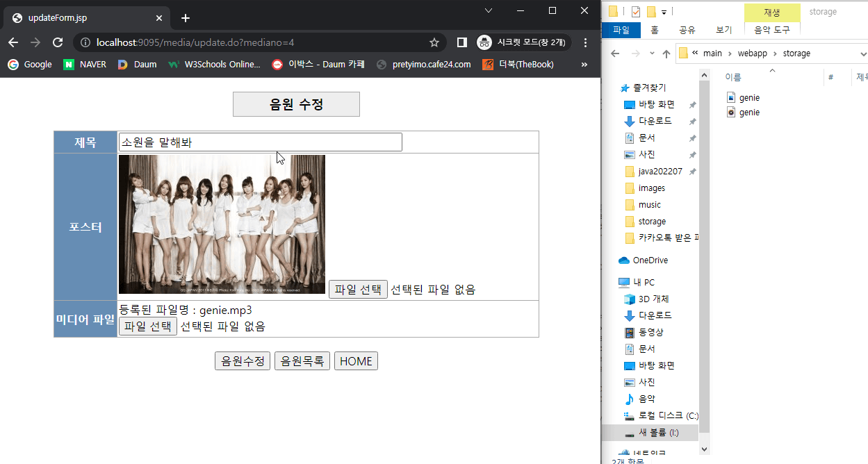Click the 음원목록 button

[302, 361]
